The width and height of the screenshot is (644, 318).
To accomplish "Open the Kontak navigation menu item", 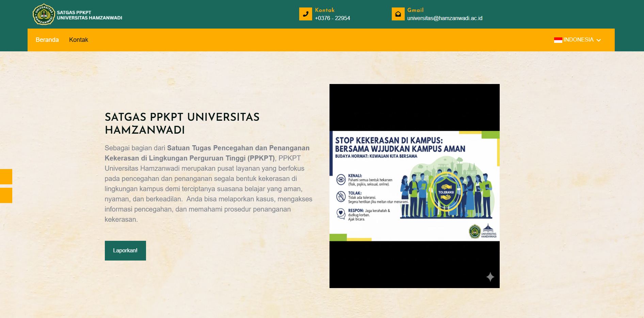I will pos(79,40).
